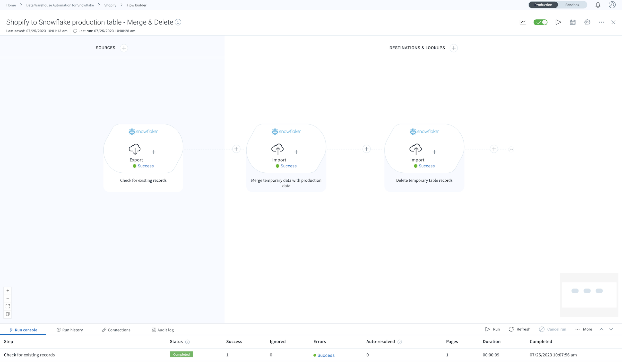Run the flow using the top play icon
Image resolution: width=622 pixels, height=364 pixels.
click(558, 22)
